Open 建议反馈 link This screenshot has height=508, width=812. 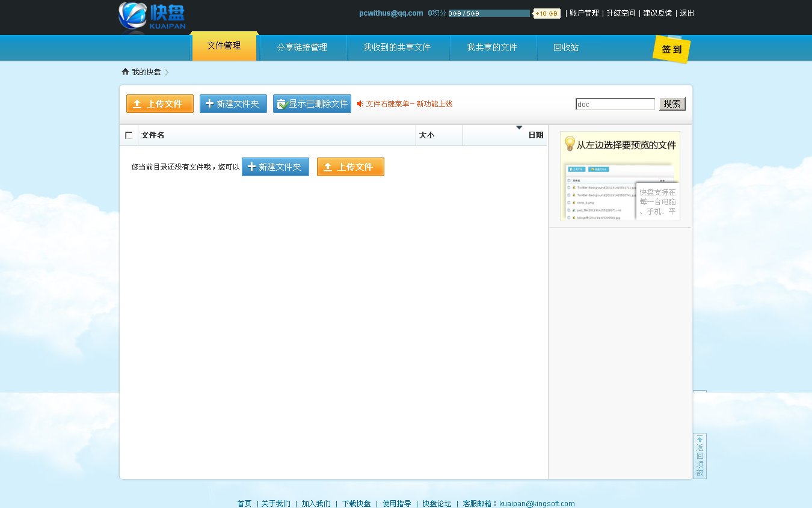click(x=657, y=13)
